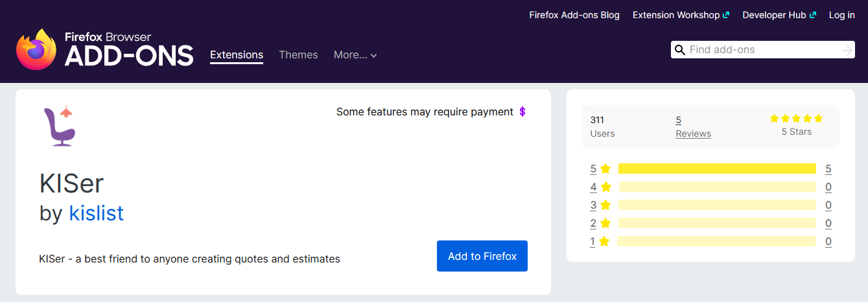Click the search magnifier icon

click(x=680, y=50)
